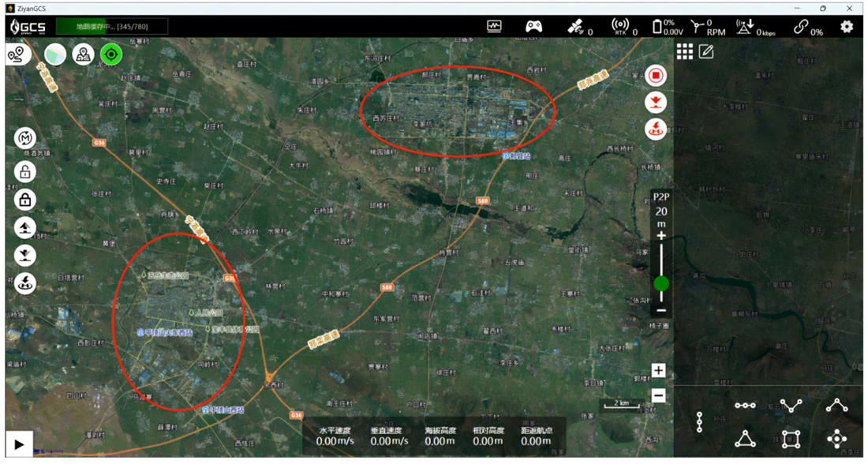Click the closed padlock lock button
The height and width of the screenshot is (464, 868).
[25, 200]
